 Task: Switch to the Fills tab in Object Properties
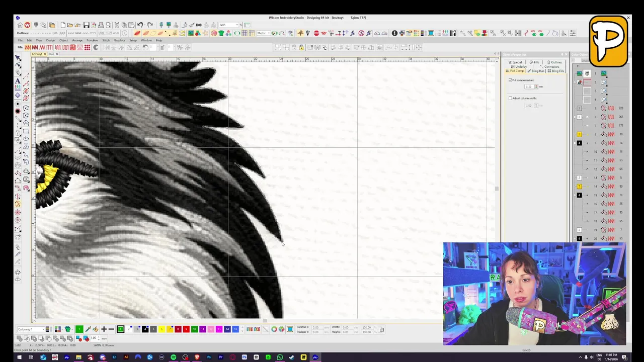tap(535, 62)
